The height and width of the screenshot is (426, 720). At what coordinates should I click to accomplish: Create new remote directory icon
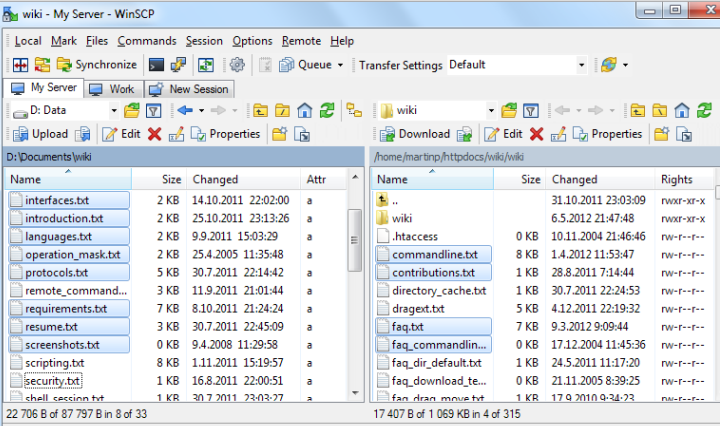point(662,134)
